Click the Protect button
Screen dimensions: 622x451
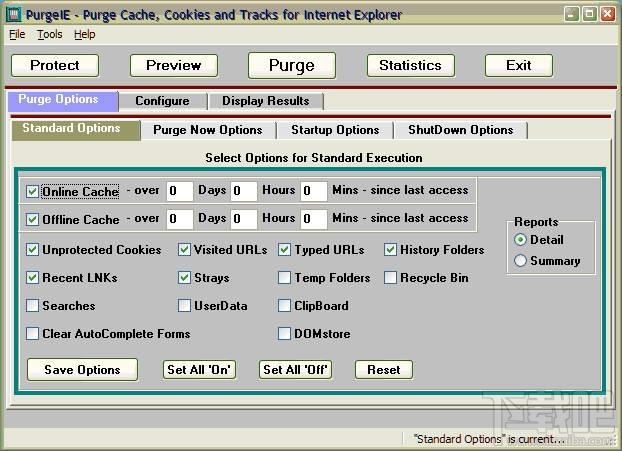[55, 65]
